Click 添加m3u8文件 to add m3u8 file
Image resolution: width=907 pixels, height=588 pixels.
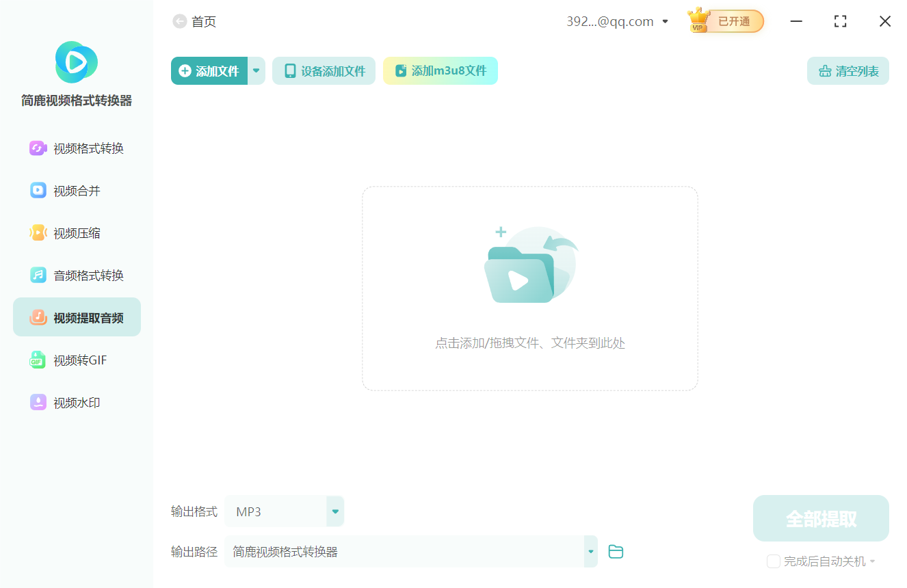tap(440, 70)
